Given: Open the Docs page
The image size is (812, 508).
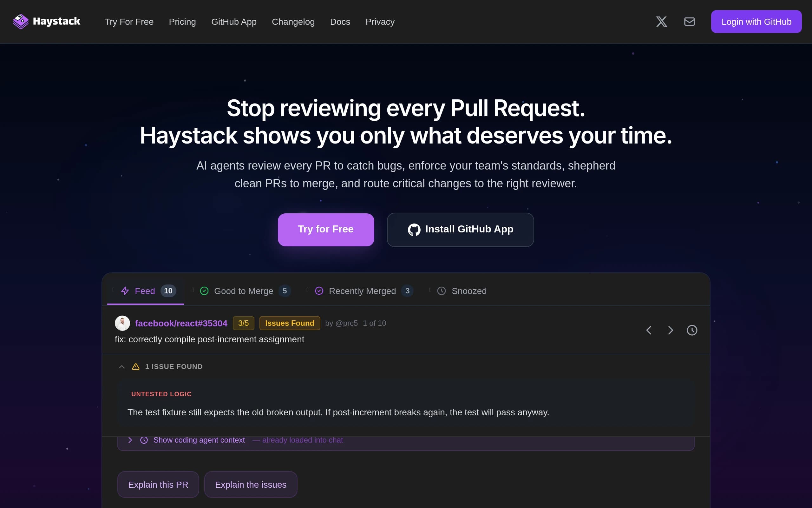Looking at the screenshot, I should click(x=340, y=22).
